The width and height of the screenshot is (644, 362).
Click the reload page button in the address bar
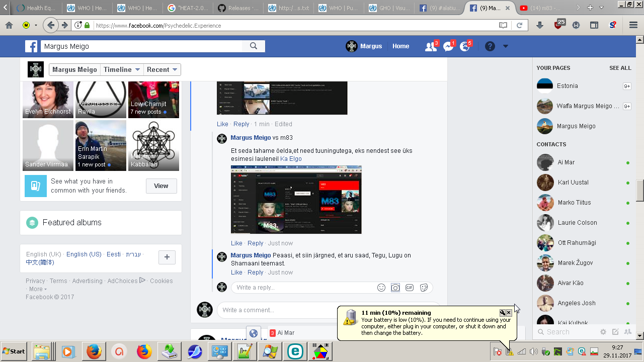[520, 25]
